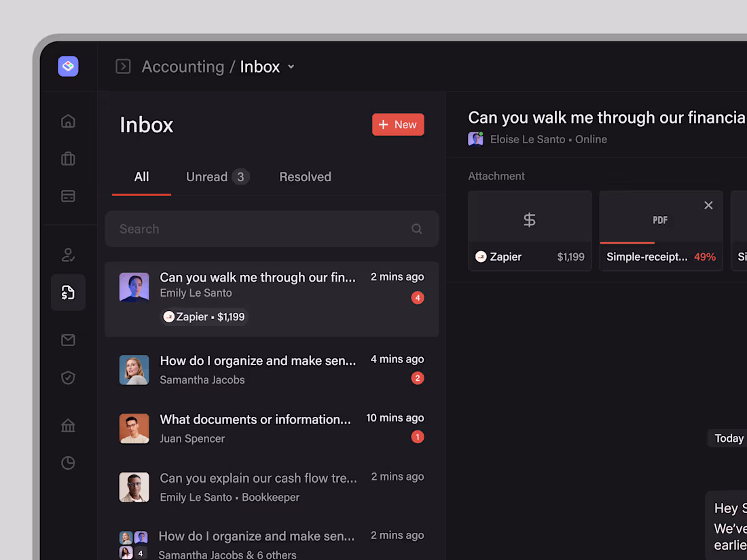Open the Resolved tab
This screenshot has height=560, width=747.
pyautogui.click(x=305, y=176)
